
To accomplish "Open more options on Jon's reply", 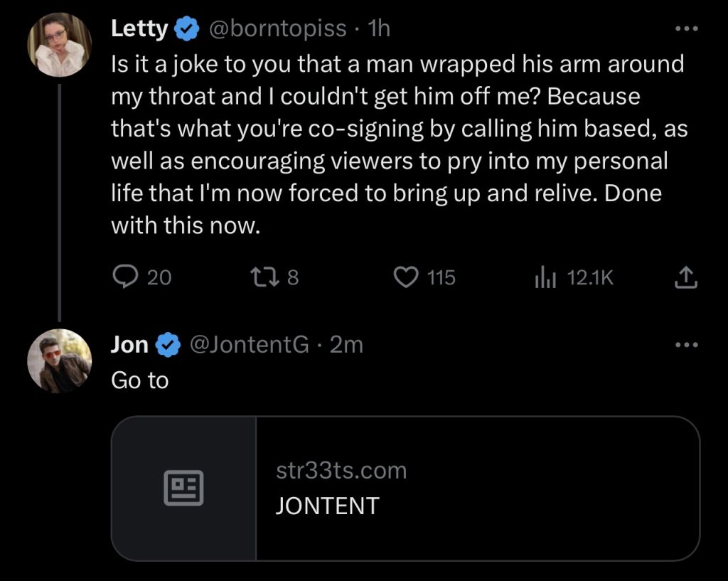I will pyautogui.click(x=686, y=346).
